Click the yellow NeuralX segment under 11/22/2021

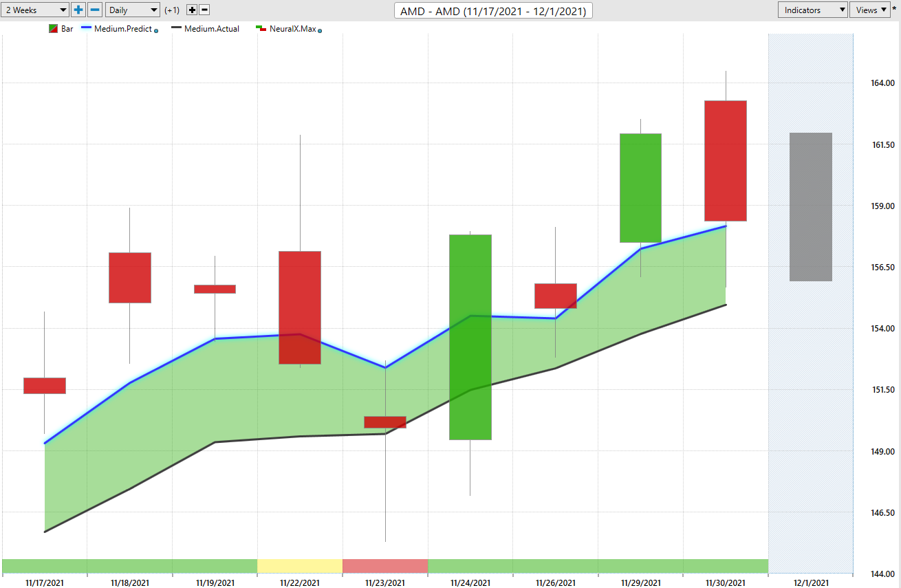click(x=300, y=566)
